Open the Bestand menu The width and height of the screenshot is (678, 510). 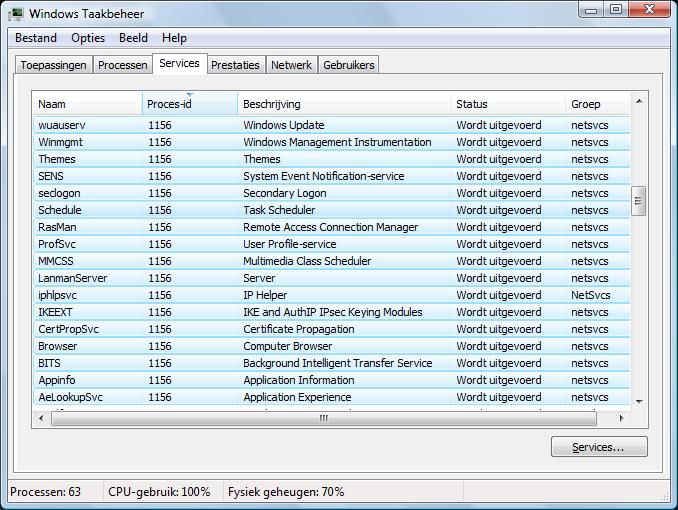(x=36, y=38)
